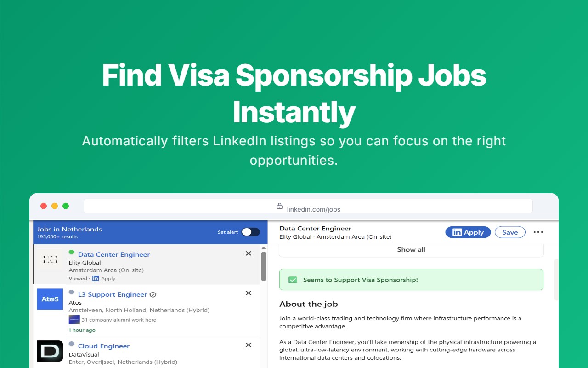Click the verified badge beside L3 Support Engineer
Image resolution: width=588 pixels, height=368 pixels.
(x=153, y=294)
